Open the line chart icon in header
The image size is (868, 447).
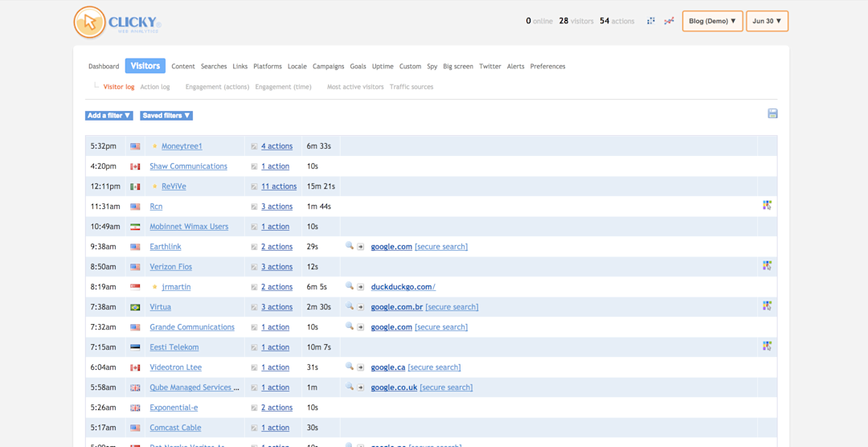point(669,21)
